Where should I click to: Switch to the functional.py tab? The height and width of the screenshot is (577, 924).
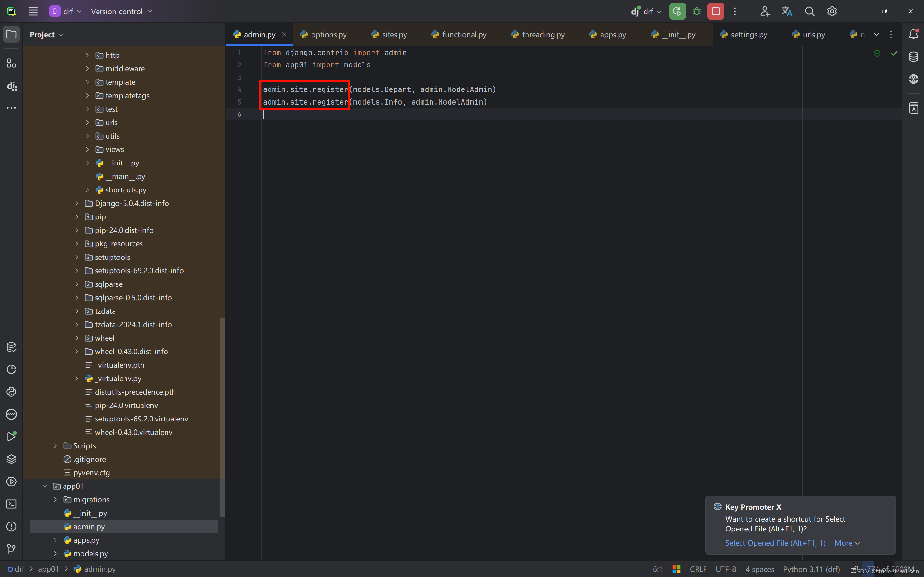click(459, 35)
